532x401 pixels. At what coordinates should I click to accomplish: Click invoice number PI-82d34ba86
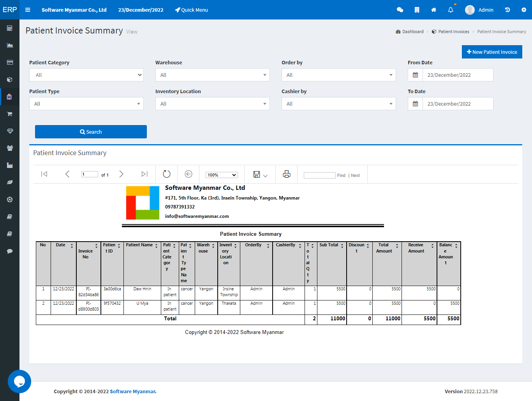88,292
